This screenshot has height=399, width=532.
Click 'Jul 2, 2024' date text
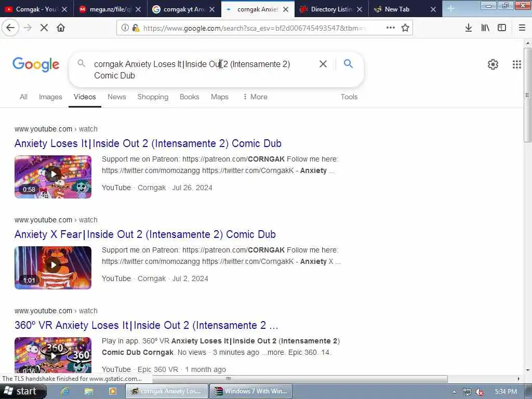pyautogui.click(x=190, y=278)
